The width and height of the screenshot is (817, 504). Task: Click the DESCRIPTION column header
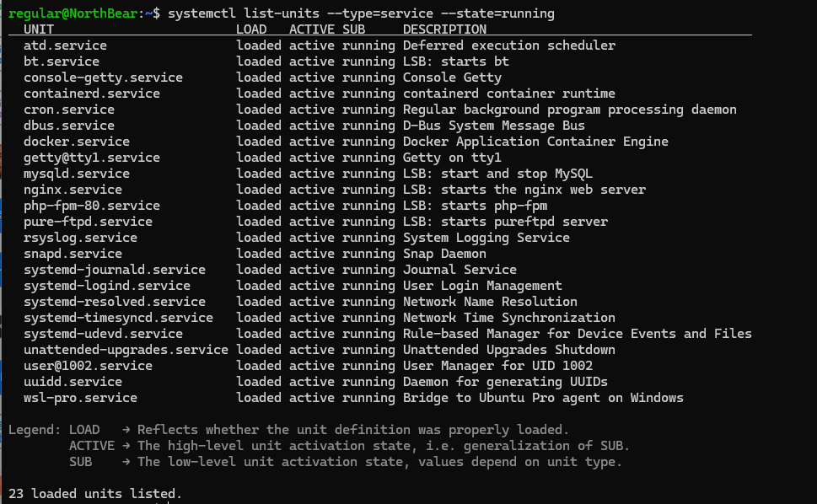click(444, 29)
